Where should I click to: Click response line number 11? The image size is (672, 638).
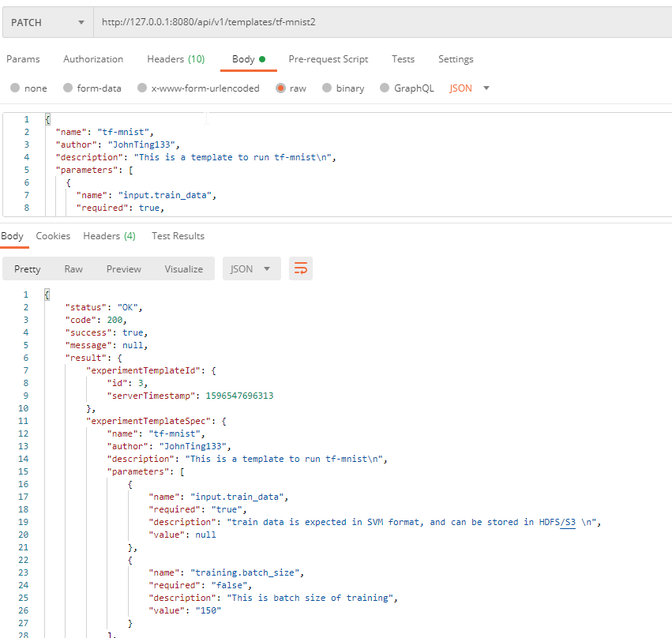click(x=23, y=421)
